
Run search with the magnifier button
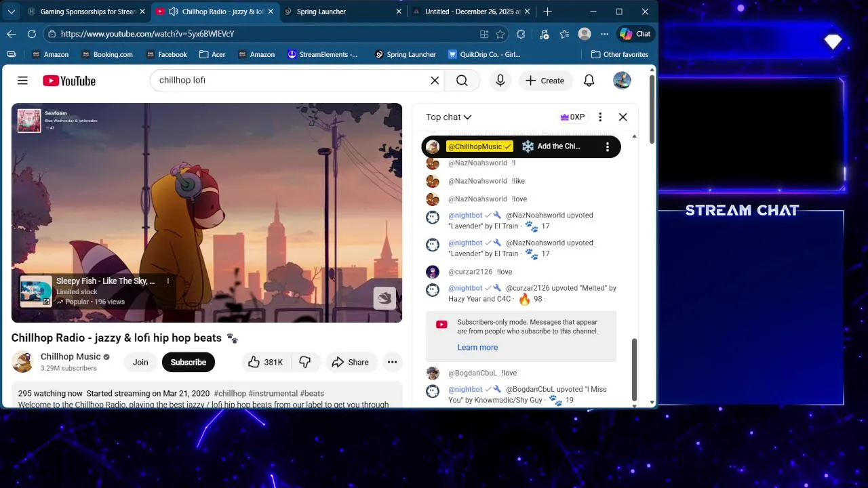coord(462,81)
